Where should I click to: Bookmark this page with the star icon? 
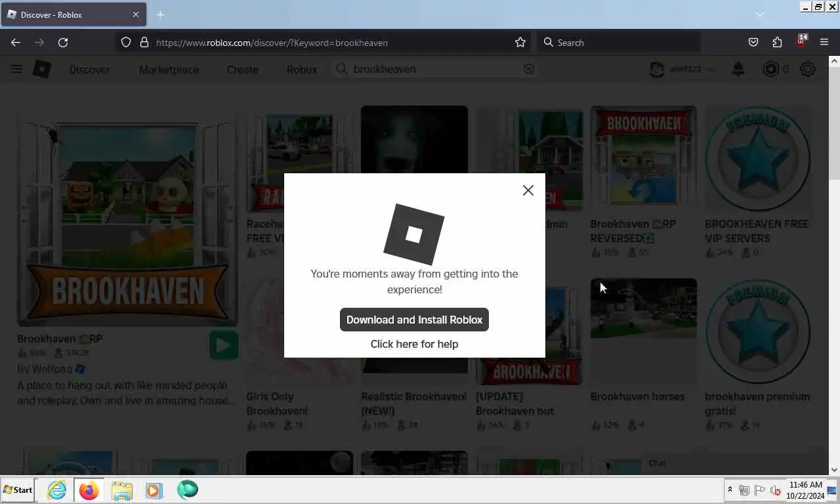tap(520, 42)
